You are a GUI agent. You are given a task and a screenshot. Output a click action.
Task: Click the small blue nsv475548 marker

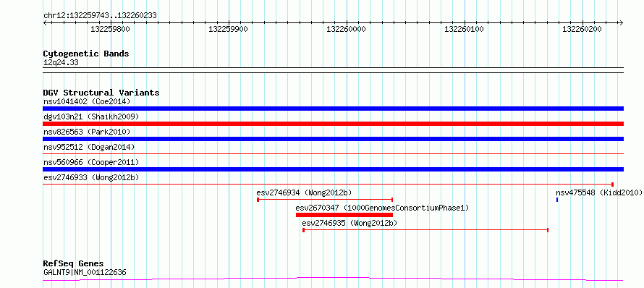click(557, 200)
